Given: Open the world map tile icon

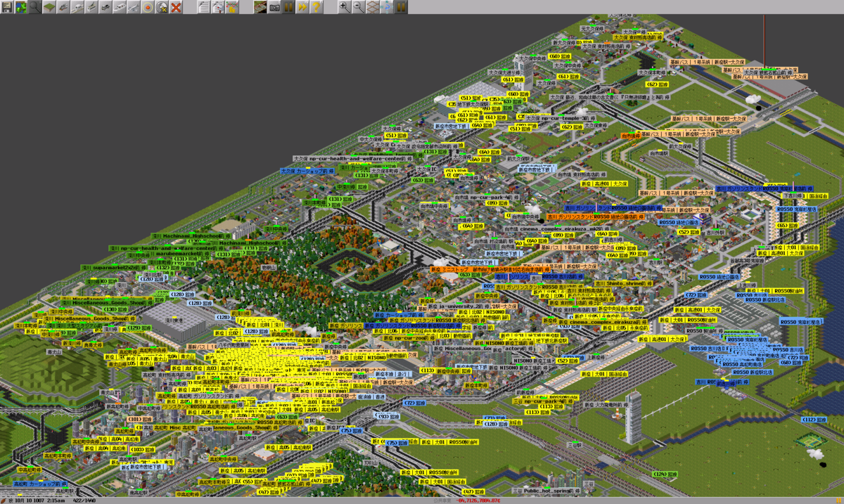Looking at the screenshot, I should coord(260,7).
